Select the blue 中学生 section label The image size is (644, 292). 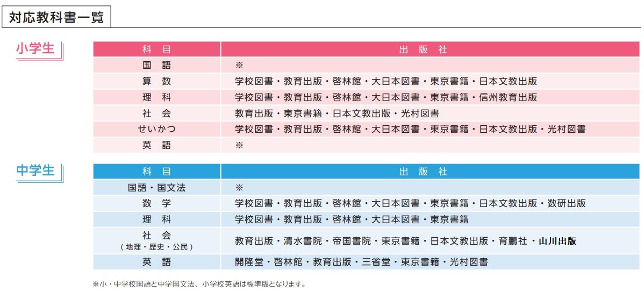coord(35,170)
